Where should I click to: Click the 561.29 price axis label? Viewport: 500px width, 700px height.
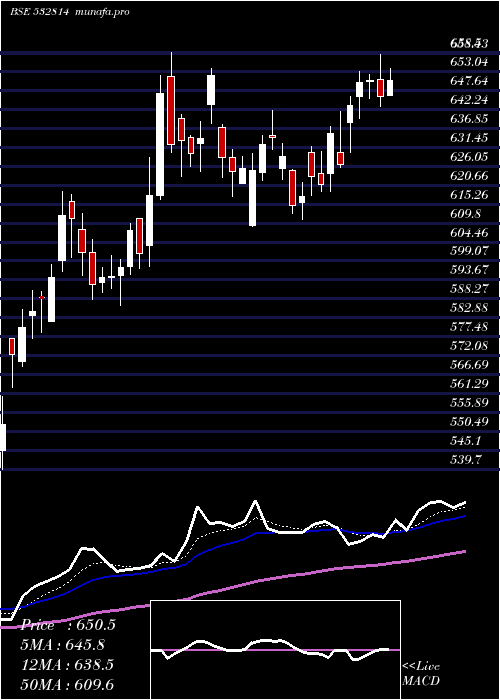pyautogui.click(x=469, y=383)
